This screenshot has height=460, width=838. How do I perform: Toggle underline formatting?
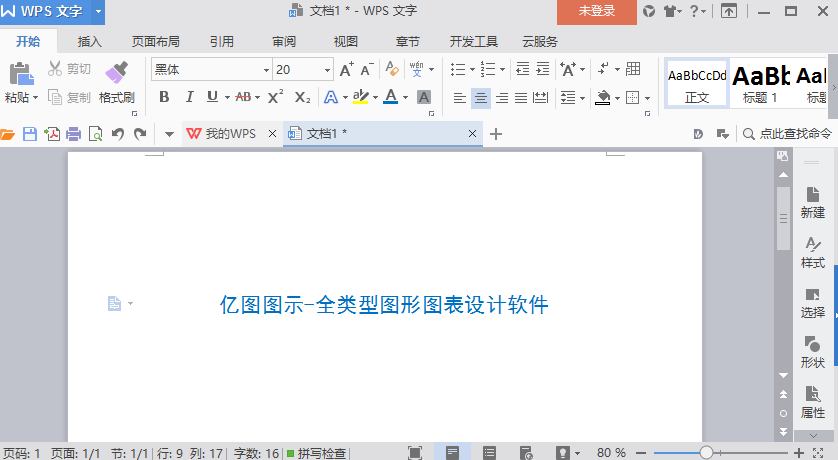tap(212, 97)
